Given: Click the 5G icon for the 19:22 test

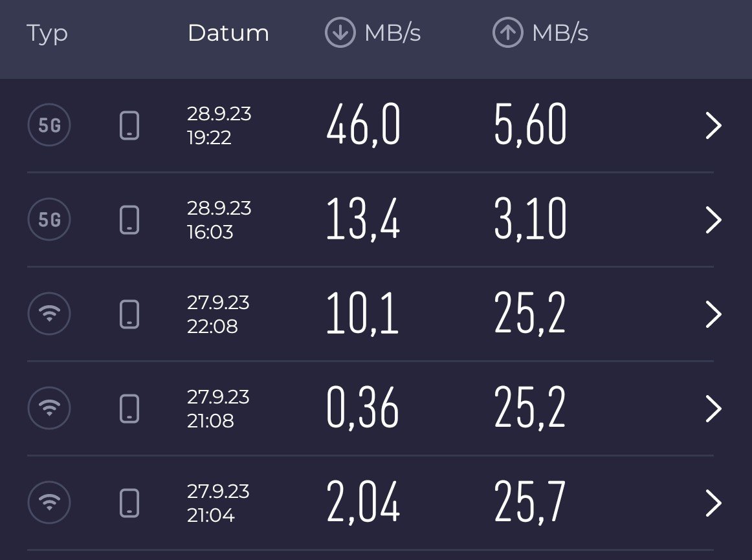Looking at the screenshot, I should (49, 125).
